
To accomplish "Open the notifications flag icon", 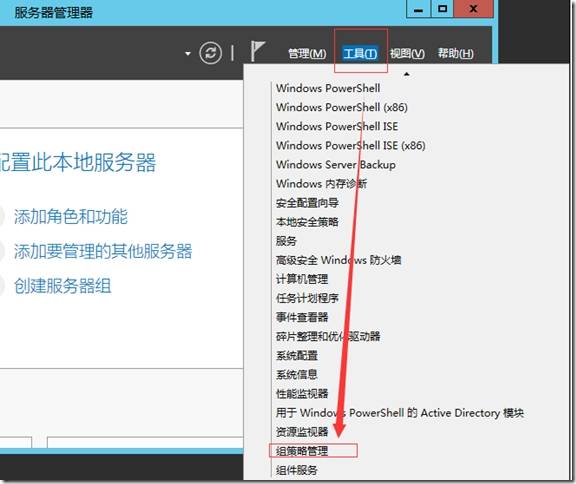I will coord(258,51).
